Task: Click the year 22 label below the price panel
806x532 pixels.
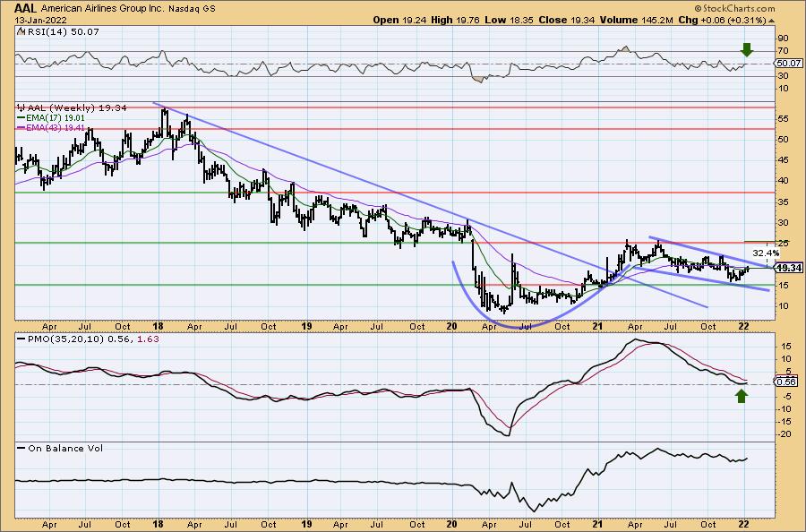Action: coord(743,326)
